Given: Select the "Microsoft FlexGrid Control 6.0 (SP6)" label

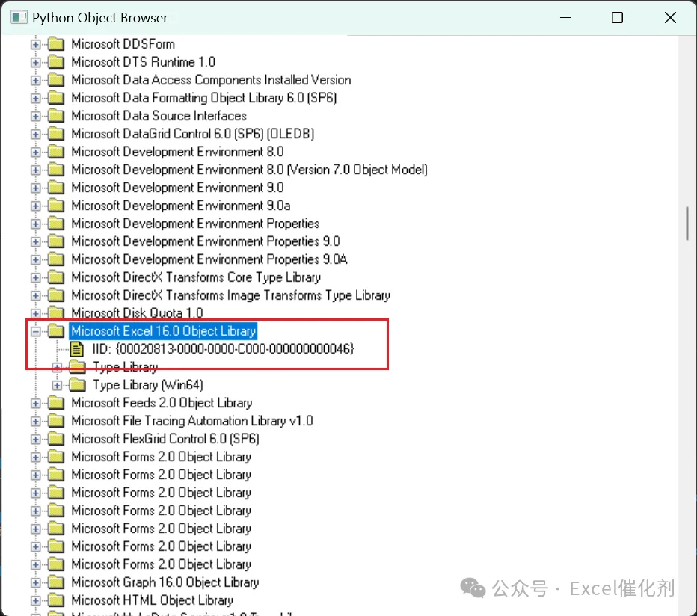Looking at the screenshot, I should click(x=165, y=439).
